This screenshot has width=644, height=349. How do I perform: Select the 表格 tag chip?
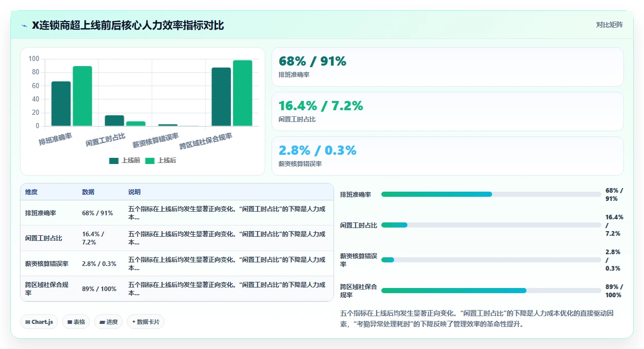76,322
